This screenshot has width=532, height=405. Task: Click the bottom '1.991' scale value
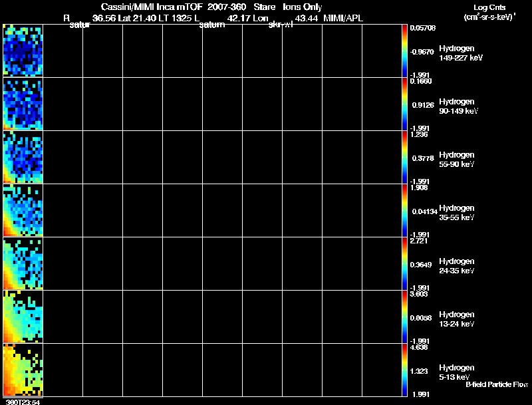(420, 394)
